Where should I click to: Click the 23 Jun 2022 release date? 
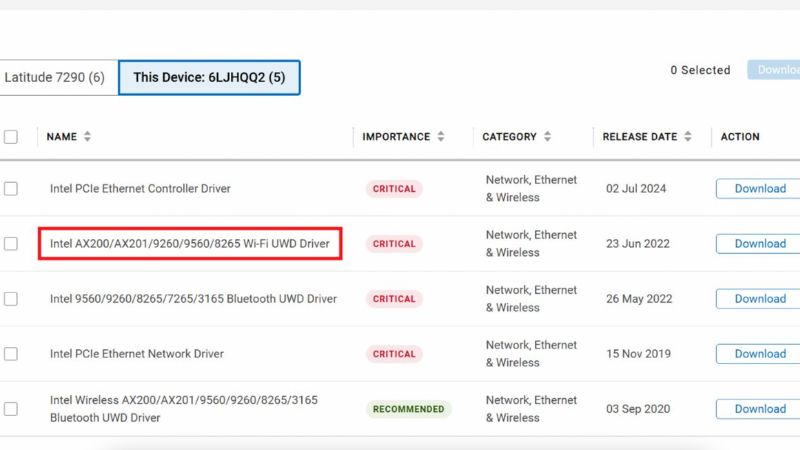click(x=638, y=244)
